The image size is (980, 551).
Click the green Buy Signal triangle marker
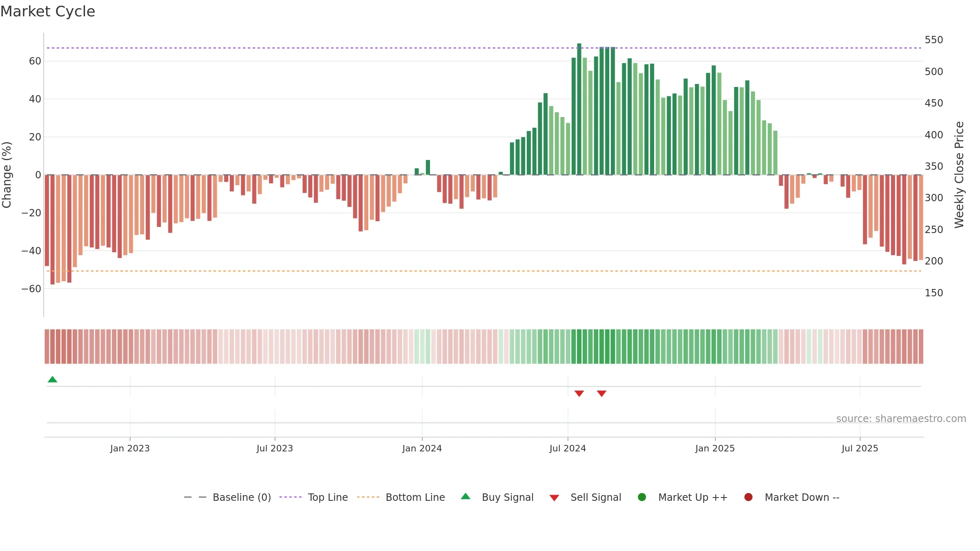[x=52, y=380]
